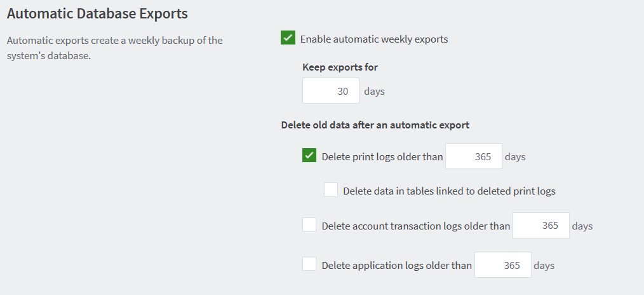
Task: Click 'Delete application logs older than' text
Action: pyautogui.click(x=397, y=265)
